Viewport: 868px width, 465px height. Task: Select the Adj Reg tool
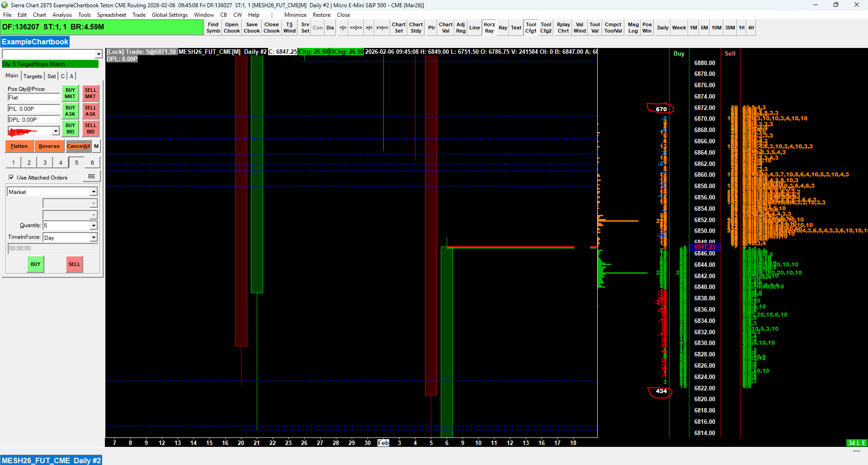[461, 28]
